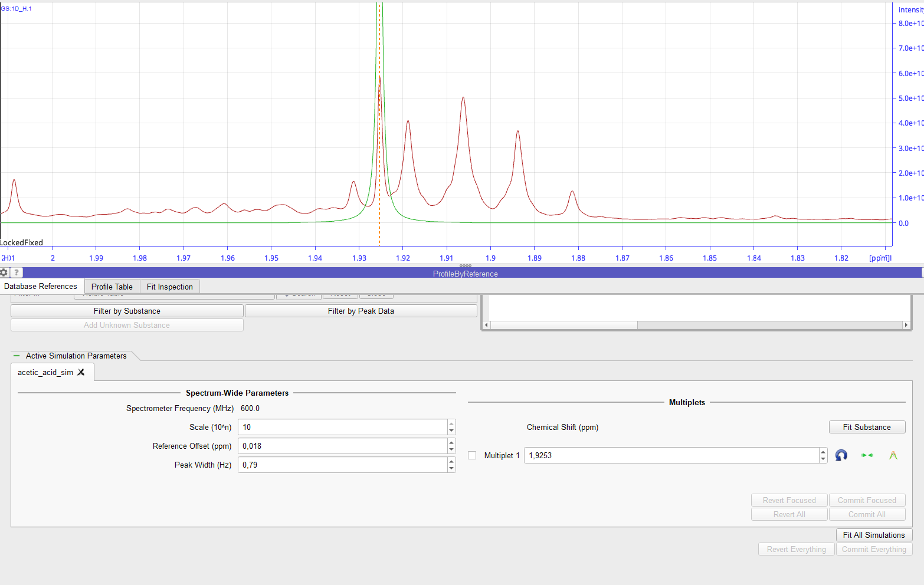The image size is (924, 585).
Task: Click the left arrow of the horizontal scrollbar
Action: (486, 325)
